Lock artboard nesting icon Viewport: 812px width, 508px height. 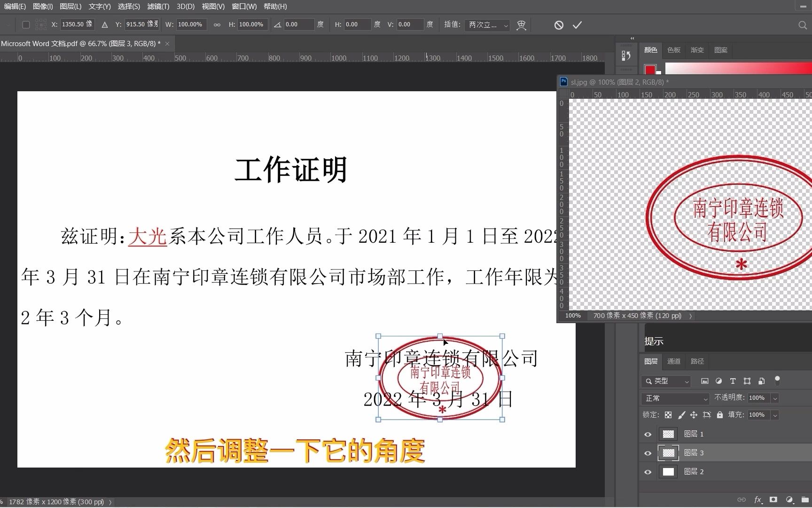[x=707, y=415]
